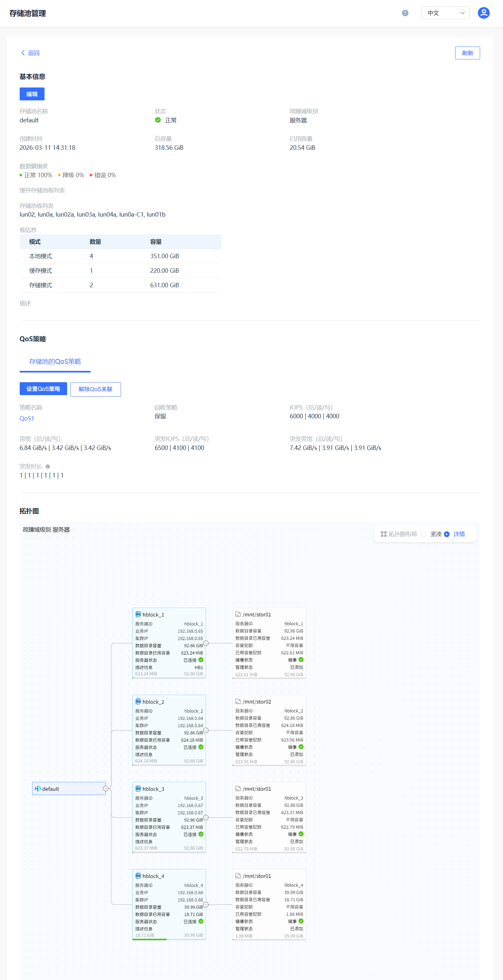
Task: Click the volume list starting with lun02
Action: click(92, 215)
